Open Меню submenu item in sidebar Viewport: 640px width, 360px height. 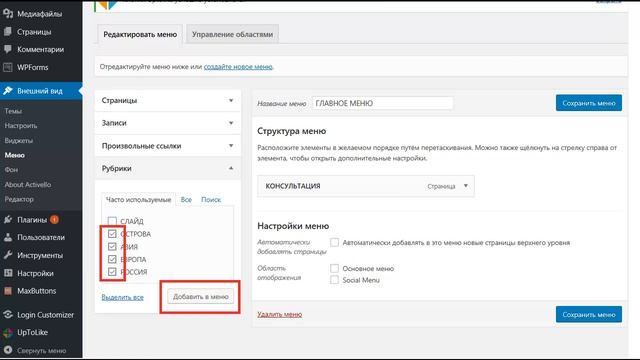[x=15, y=155]
